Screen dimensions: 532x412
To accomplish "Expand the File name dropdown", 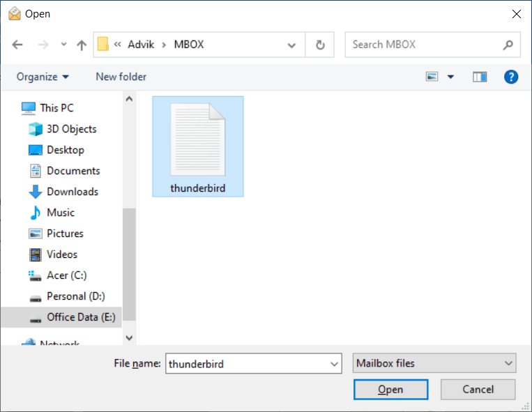I will pyautogui.click(x=334, y=364).
